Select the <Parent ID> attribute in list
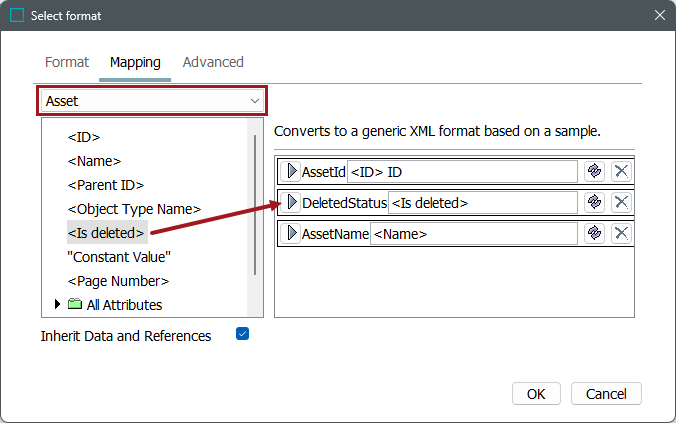 pyautogui.click(x=106, y=185)
